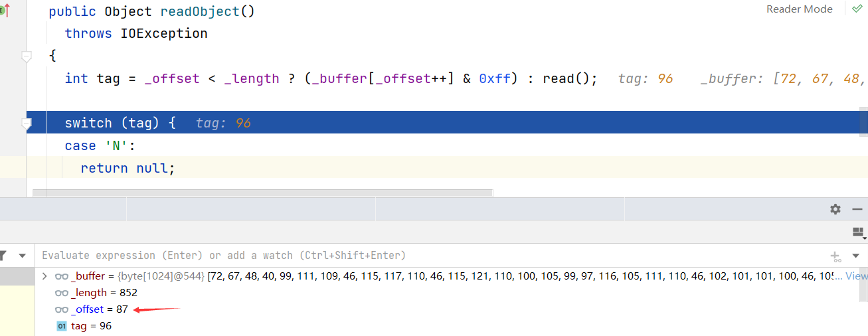Open the layout settings icon below gear

coord(859,232)
